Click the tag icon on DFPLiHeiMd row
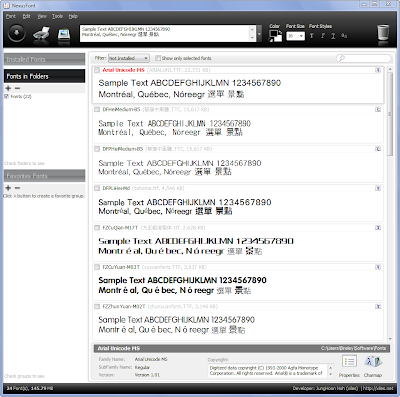 378,188
